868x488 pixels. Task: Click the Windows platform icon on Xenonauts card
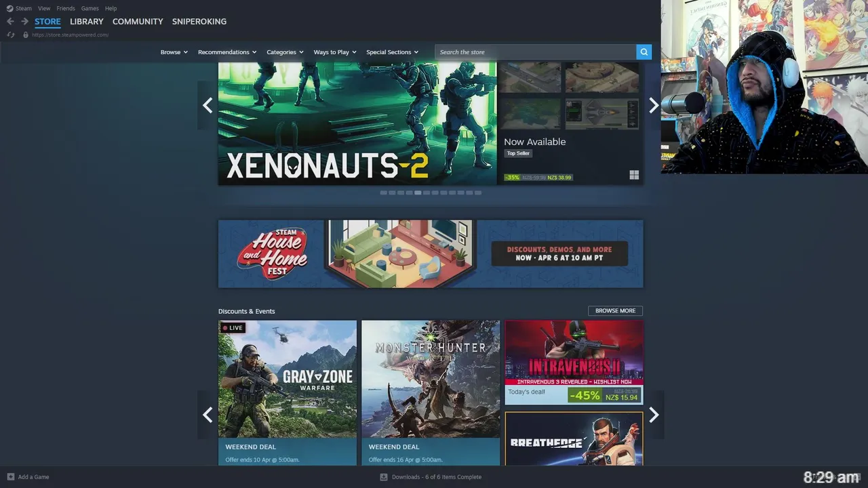(634, 175)
